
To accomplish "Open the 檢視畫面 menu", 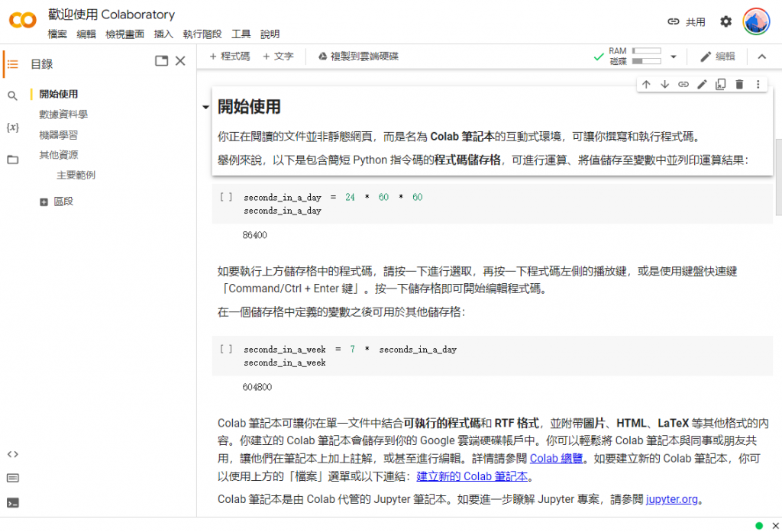I will click(x=124, y=34).
